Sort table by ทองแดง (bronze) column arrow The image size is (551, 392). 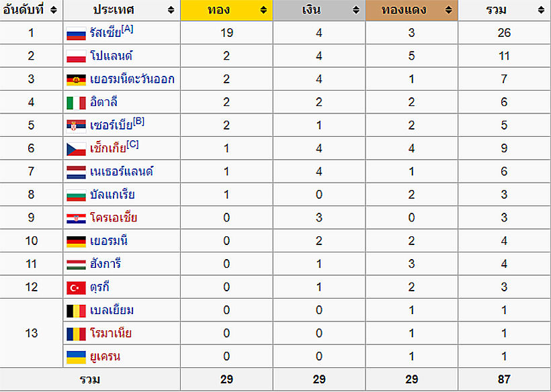click(449, 11)
